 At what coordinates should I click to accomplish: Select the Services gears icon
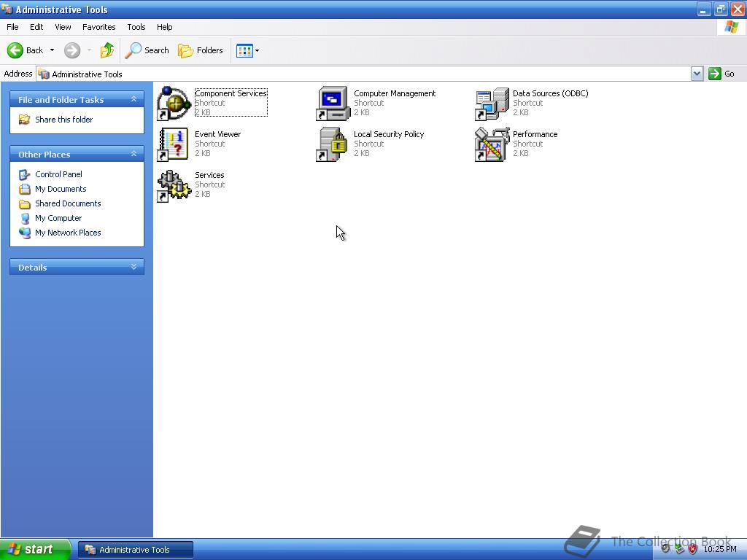pyautogui.click(x=174, y=185)
